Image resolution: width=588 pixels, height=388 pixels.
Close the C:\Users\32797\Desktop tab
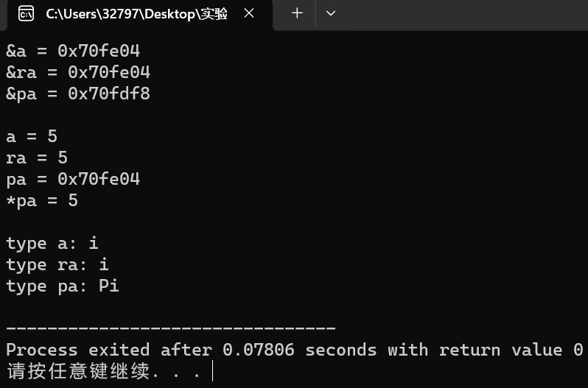(249, 13)
